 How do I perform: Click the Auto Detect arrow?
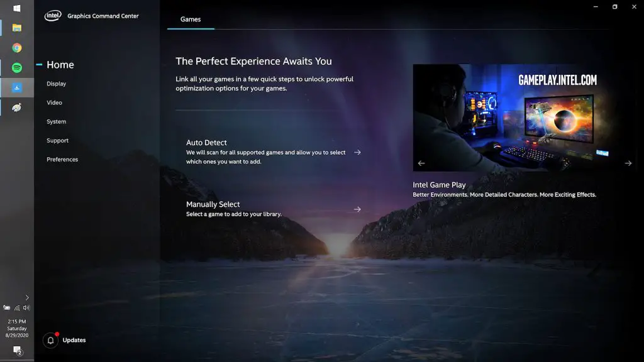click(357, 152)
